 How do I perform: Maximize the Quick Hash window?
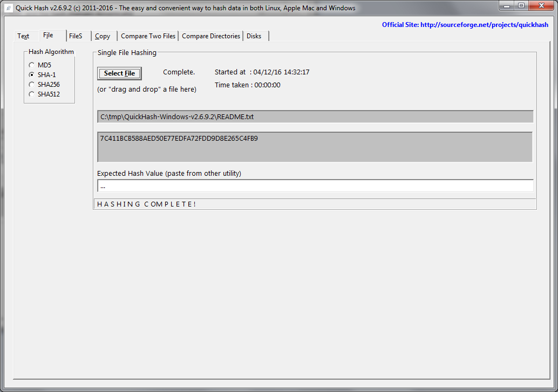pos(521,5)
